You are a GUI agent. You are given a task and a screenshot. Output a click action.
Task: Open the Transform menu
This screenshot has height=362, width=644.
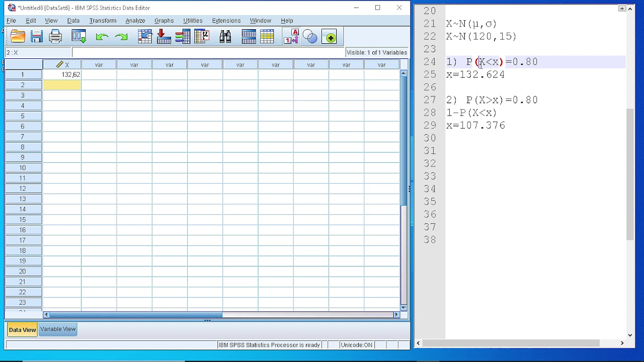(x=103, y=21)
